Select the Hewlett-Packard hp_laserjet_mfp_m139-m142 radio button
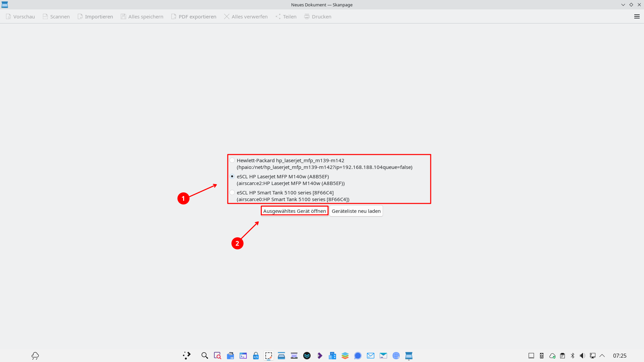 point(232,160)
